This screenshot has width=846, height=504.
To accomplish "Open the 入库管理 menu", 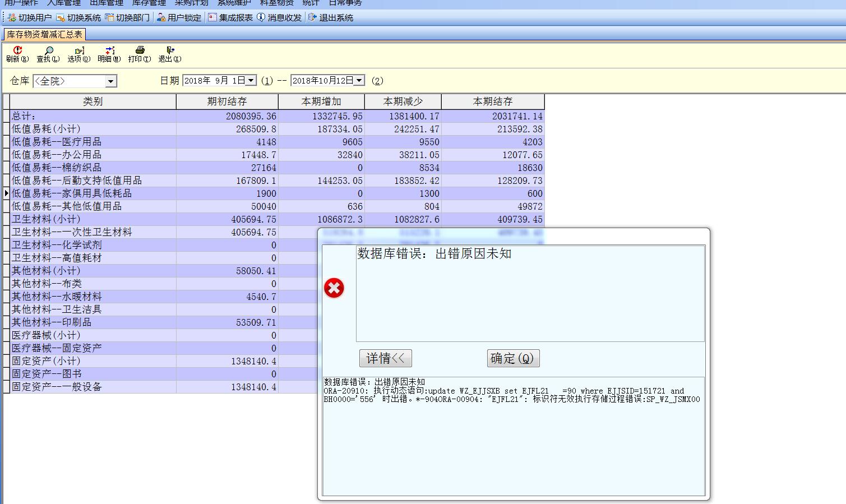I will click(64, 3).
